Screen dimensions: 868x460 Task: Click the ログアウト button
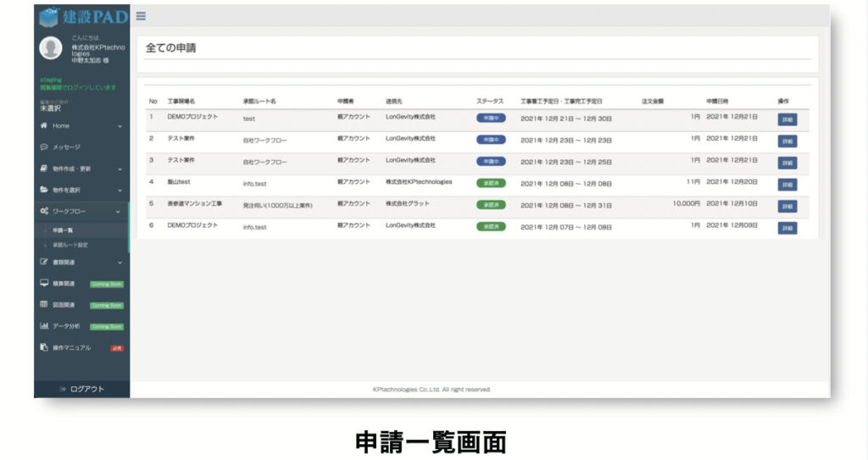click(x=81, y=389)
